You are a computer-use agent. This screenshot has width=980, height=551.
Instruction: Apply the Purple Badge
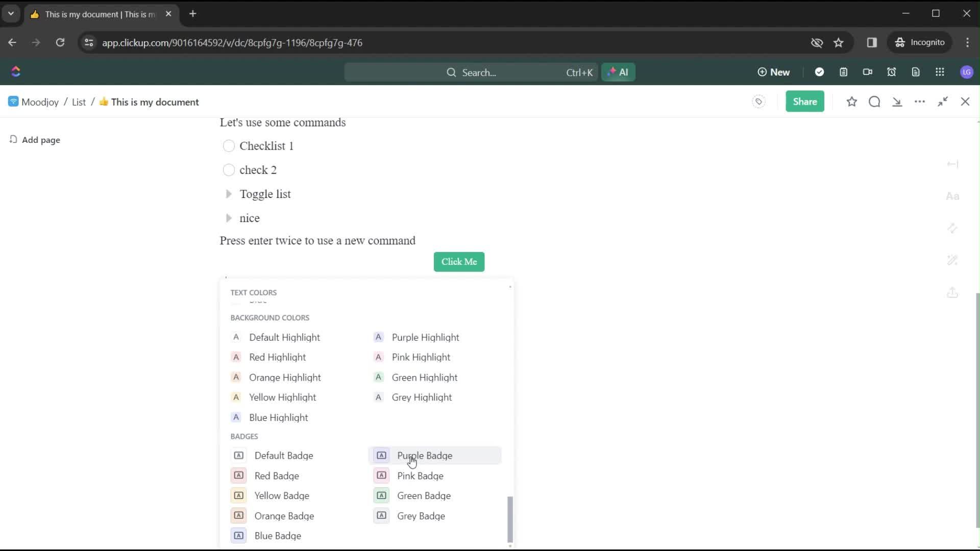(x=435, y=456)
